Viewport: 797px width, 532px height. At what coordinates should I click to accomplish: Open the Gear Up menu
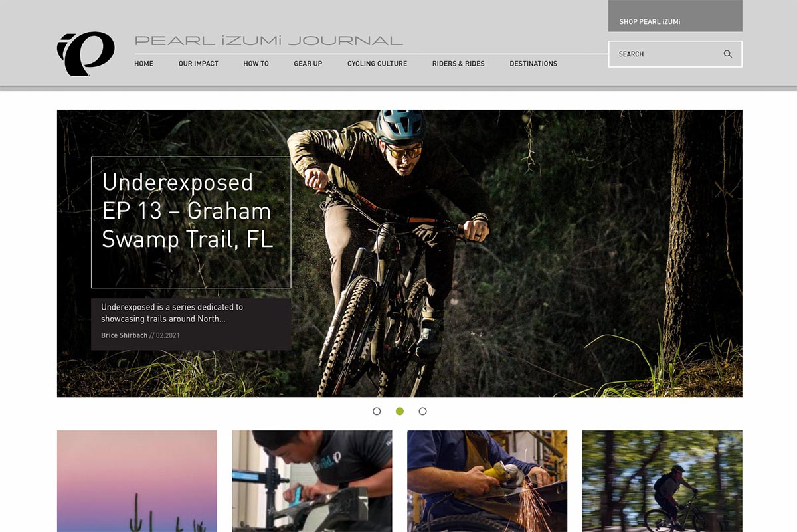click(308, 64)
